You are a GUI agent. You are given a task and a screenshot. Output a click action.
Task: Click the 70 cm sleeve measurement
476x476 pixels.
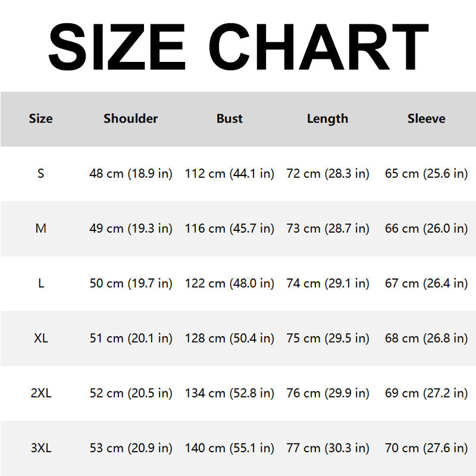point(426,448)
